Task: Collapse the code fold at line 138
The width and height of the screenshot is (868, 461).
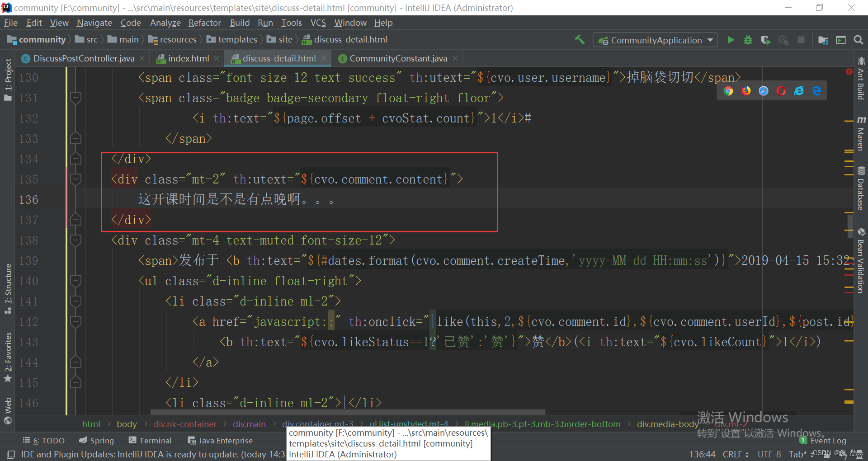Action: click(75, 240)
